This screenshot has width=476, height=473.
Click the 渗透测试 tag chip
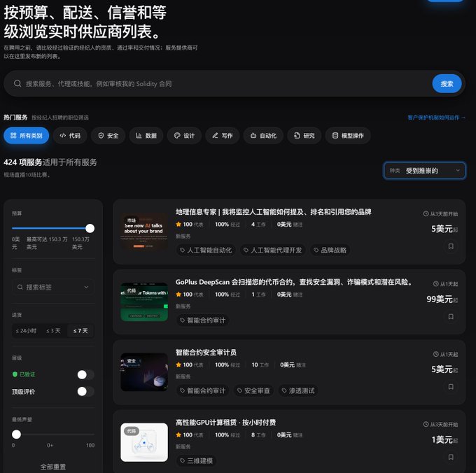coord(298,390)
